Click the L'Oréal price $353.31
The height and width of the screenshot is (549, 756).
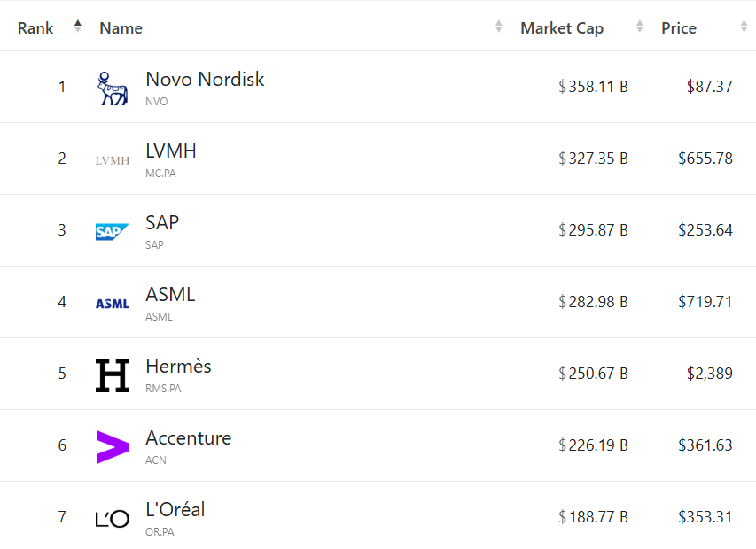tap(705, 517)
